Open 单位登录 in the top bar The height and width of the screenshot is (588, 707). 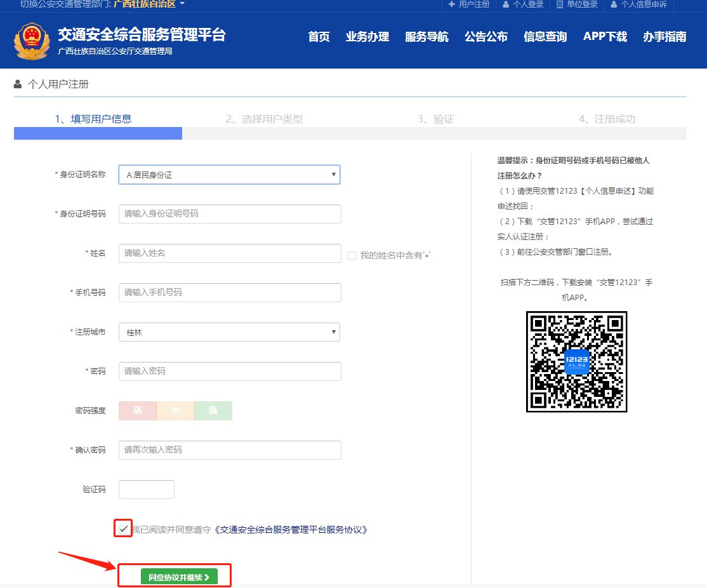pos(577,4)
